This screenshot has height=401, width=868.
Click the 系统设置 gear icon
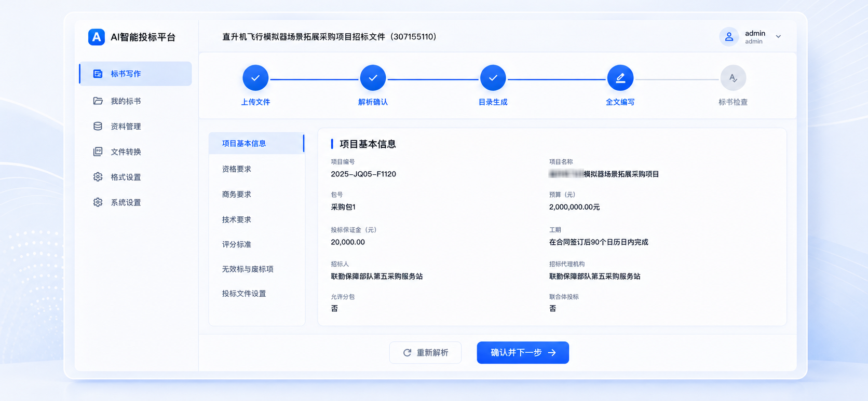[x=98, y=202]
